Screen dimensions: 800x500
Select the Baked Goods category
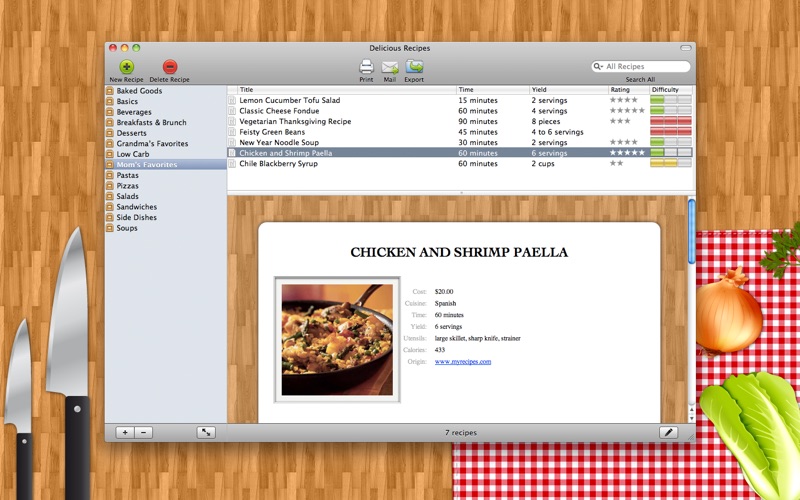139,91
